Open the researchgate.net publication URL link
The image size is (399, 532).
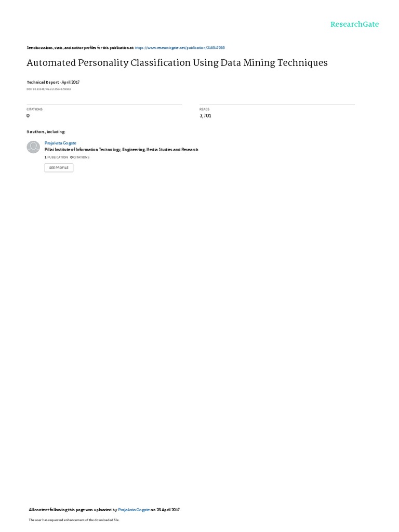pyautogui.click(x=180, y=48)
